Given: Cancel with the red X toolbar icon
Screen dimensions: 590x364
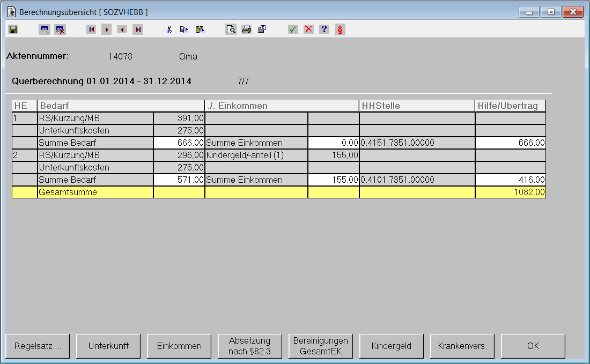Looking at the screenshot, I should (x=308, y=29).
